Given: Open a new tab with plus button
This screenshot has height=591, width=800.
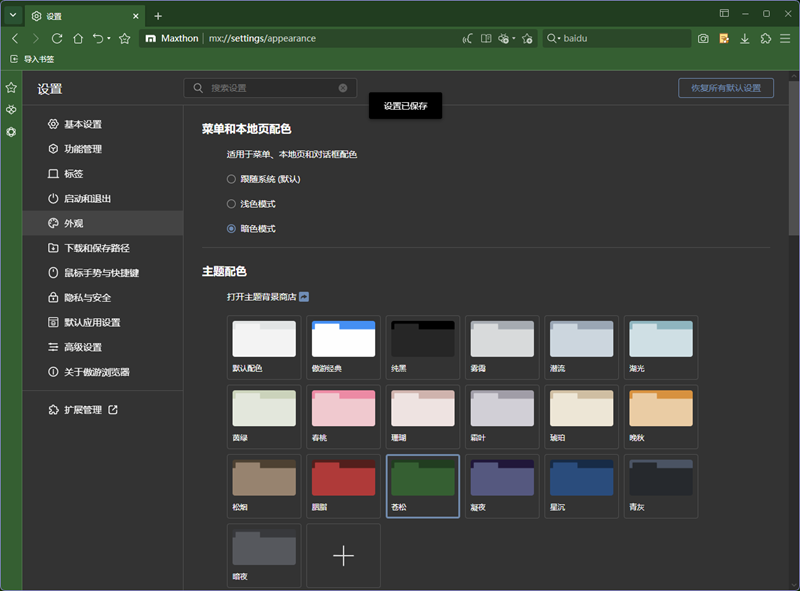Looking at the screenshot, I should (158, 16).
